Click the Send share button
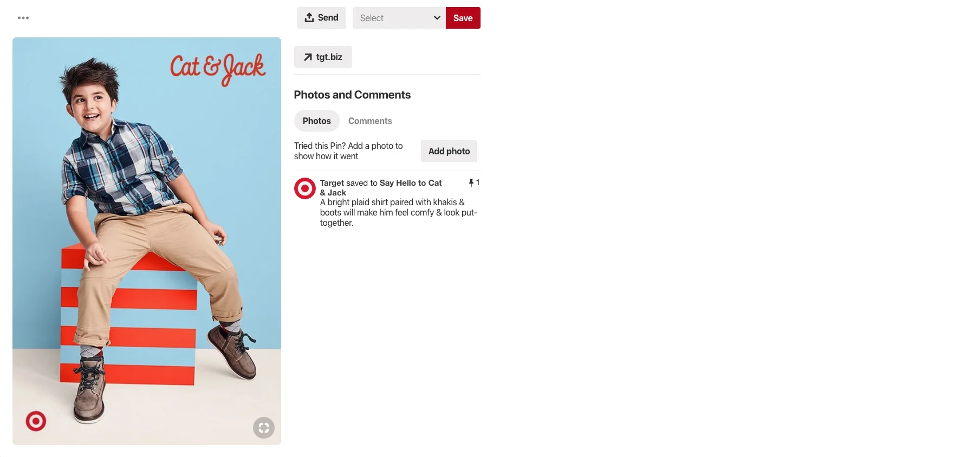This screenshot has height=457, width=980. tap(321, 18)
